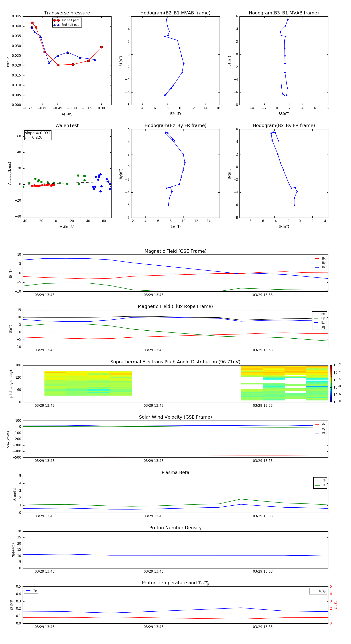This screenshot has height=644, width=351.
Task: Click the 'WalenTest' plot title
Action: point(67,125)
